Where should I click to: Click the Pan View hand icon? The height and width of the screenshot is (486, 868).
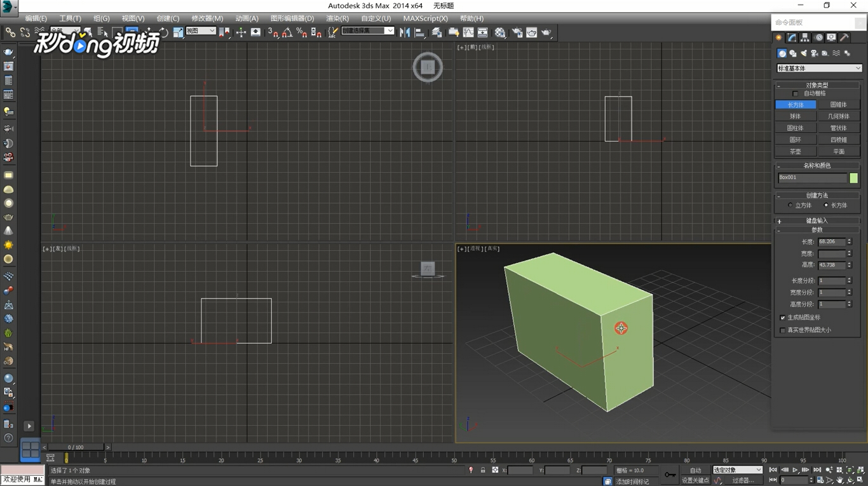840,480
